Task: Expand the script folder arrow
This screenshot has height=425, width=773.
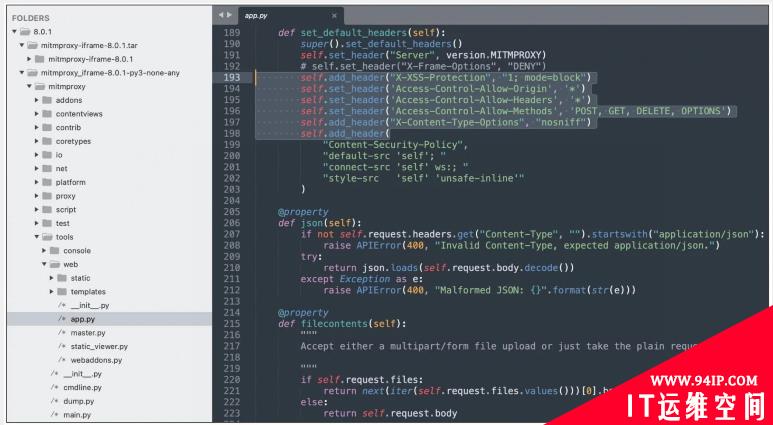Action: click(x=36, y=210)
